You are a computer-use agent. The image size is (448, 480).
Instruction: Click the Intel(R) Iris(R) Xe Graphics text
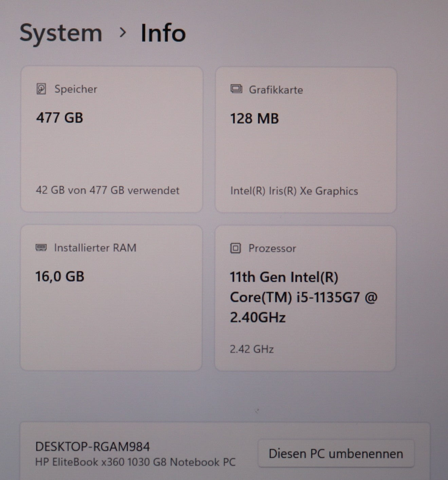[294, 191]
